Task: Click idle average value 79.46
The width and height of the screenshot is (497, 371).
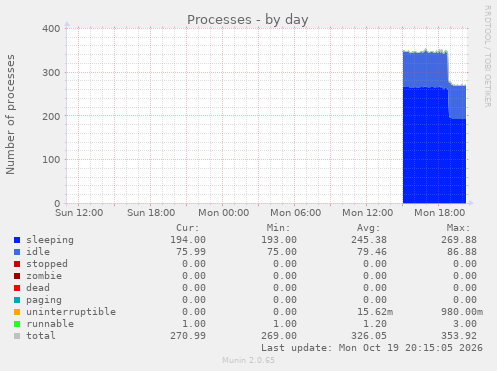Action: coord(372,252)
